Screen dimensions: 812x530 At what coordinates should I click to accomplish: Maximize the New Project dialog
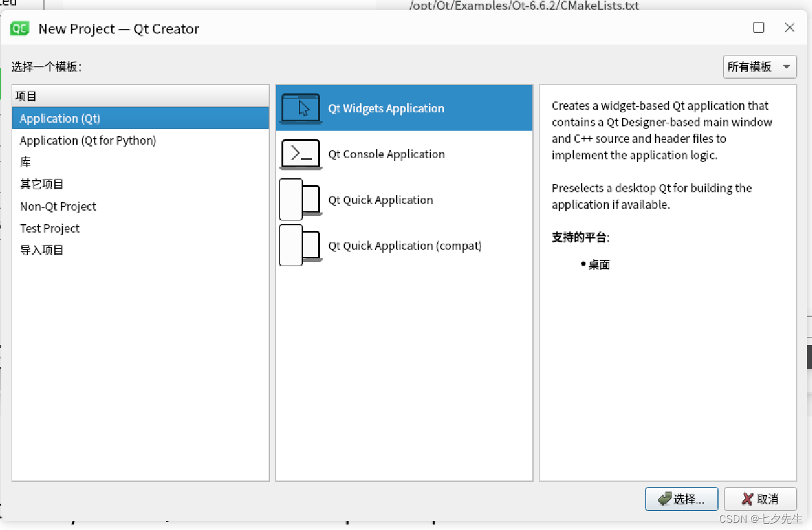pyautogui.click(x=759, y=27)
